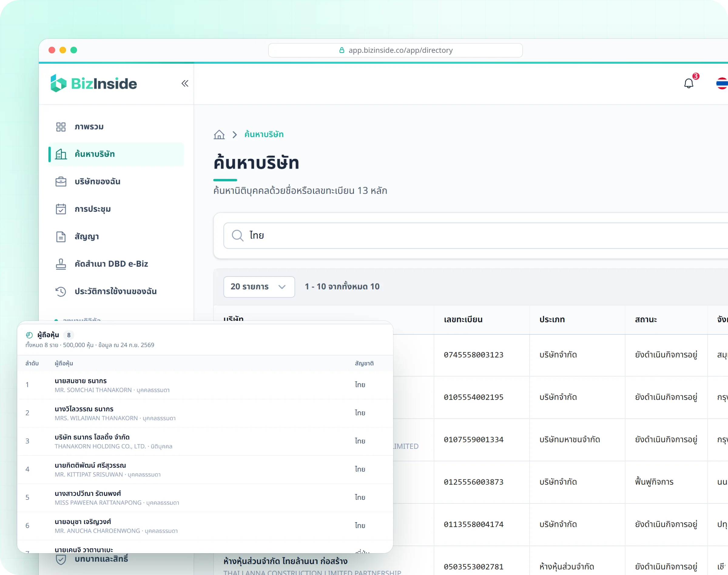This screenshot has height=575, width=728.
Task: Click the ค้นหาบริษัท breadcrumb link
Action: 264,134
